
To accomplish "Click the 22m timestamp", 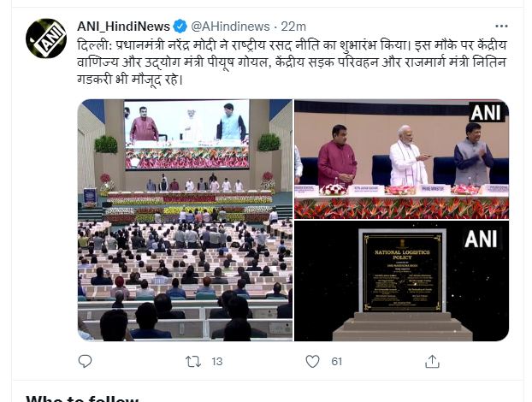I will [293, 27].
